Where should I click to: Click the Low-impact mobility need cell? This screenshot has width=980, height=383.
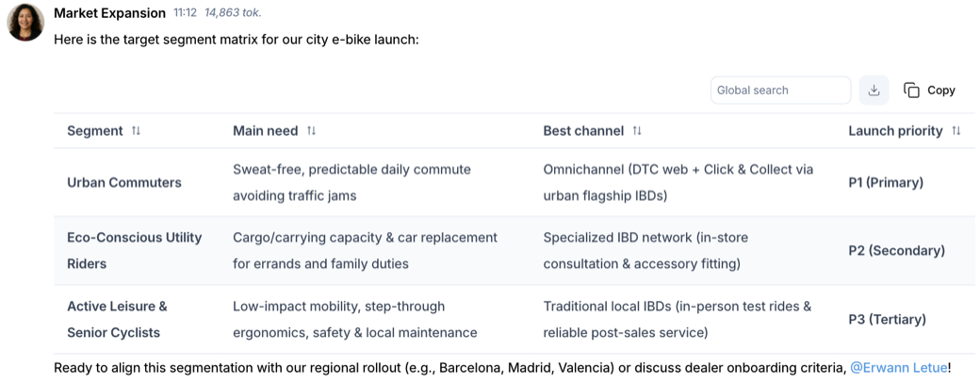pos(355,319)
